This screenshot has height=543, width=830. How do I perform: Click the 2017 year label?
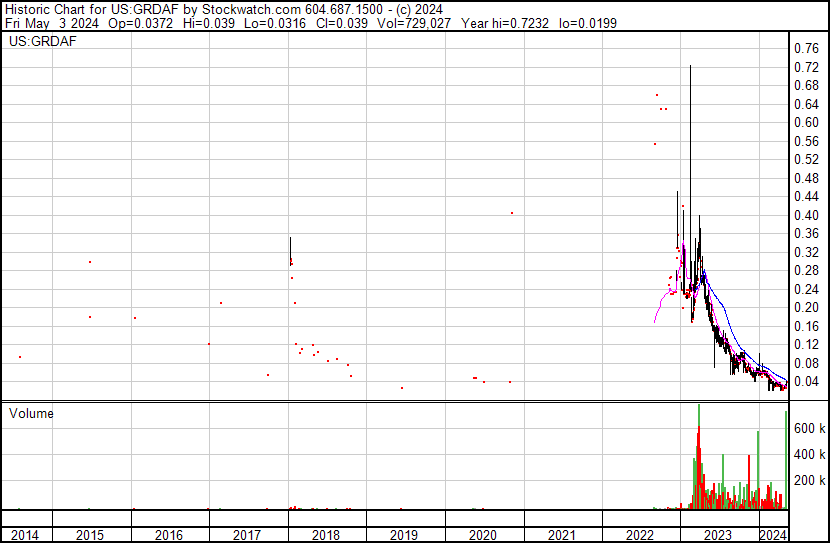point(248,535)
